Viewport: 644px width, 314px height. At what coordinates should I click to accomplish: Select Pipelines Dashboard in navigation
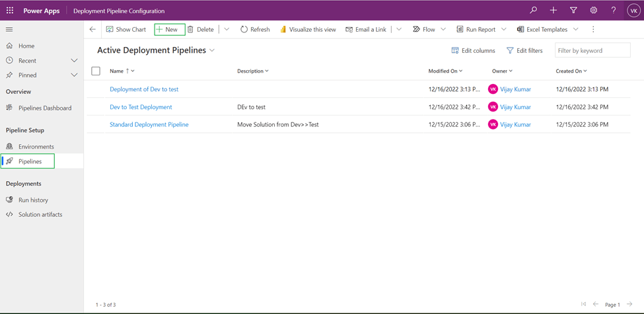coord(44,108)
